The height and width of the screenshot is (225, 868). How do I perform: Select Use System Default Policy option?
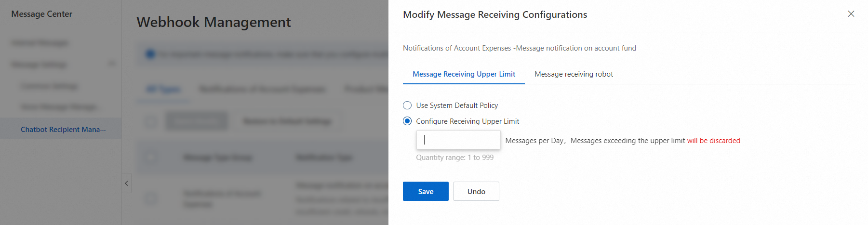tap(407, 106)
